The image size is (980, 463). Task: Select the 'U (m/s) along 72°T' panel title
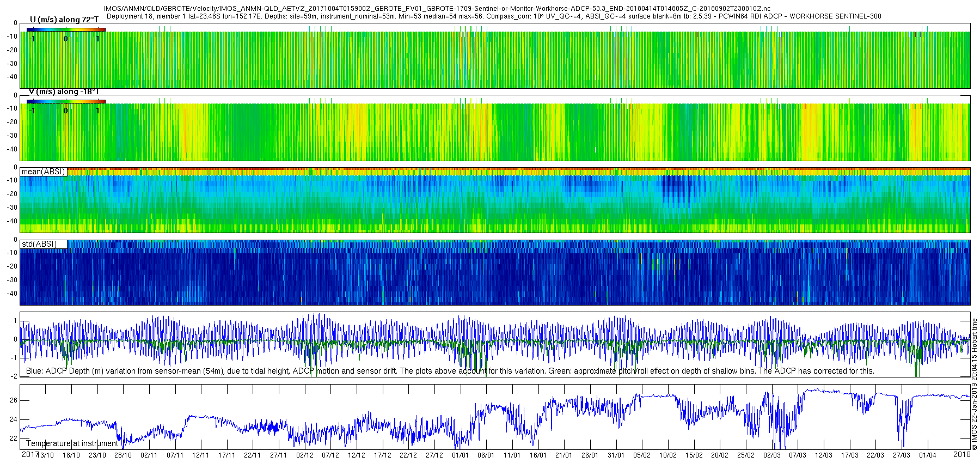(64, 20)
